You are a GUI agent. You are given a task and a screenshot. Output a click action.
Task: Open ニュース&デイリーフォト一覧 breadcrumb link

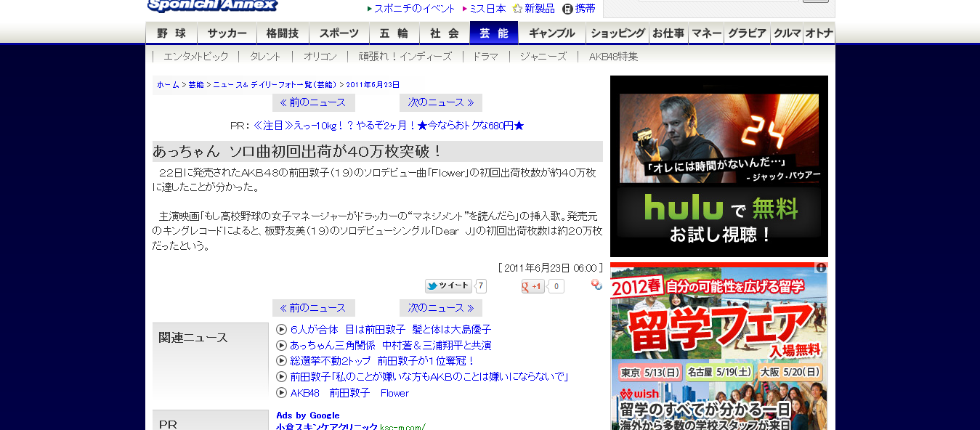275,85
